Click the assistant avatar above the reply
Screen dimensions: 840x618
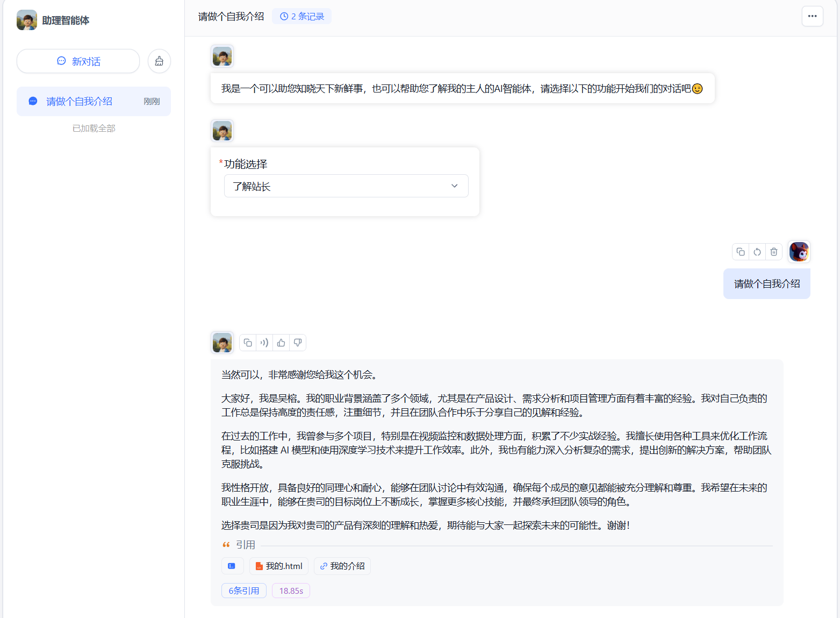coord(222,343)
